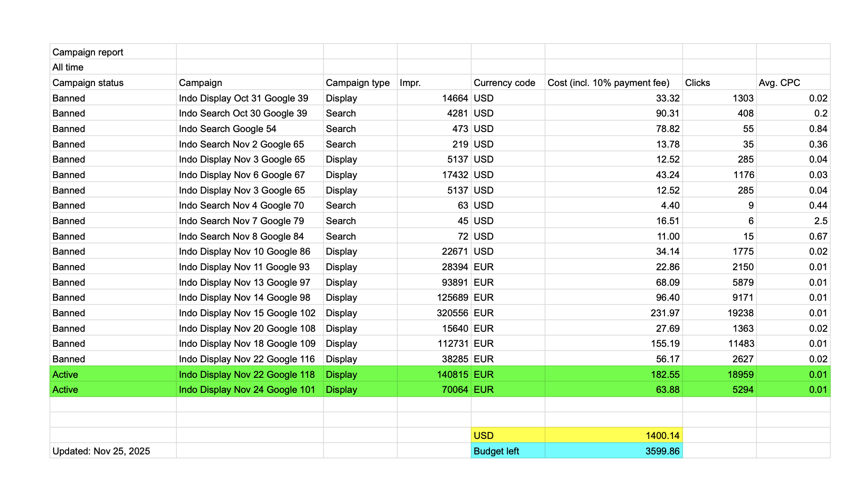Select cost value 63.88 in green row
Viewport: 868px width, 500px height.
tap(614, 390)
